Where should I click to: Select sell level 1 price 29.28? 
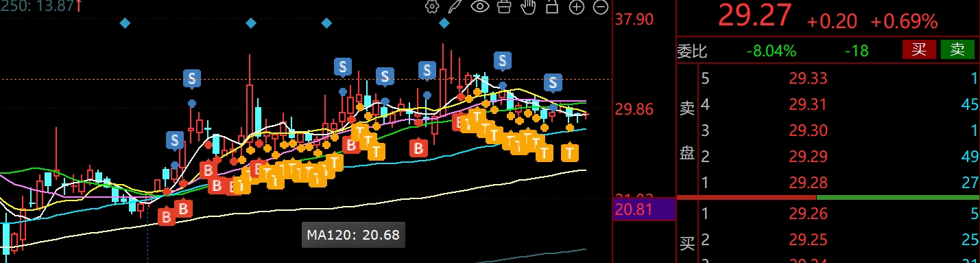808,183
